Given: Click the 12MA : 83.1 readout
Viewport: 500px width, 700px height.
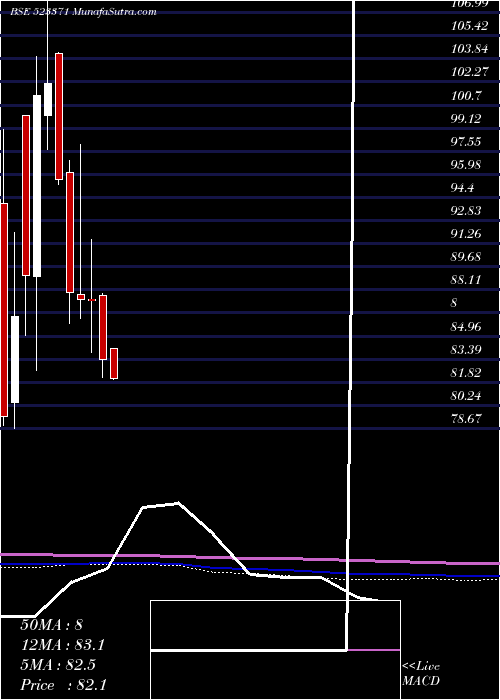Looking at the screenshot, I should pyautogui.click(x=64, y=645).
